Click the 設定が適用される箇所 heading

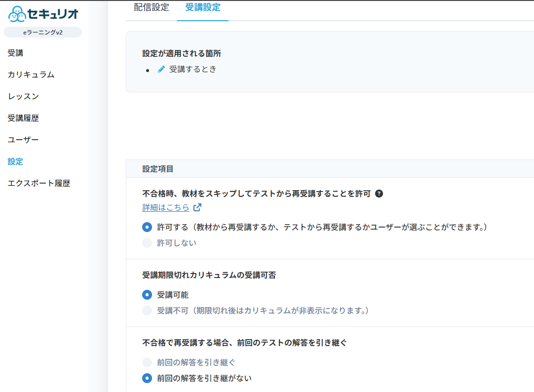(182, 53)
